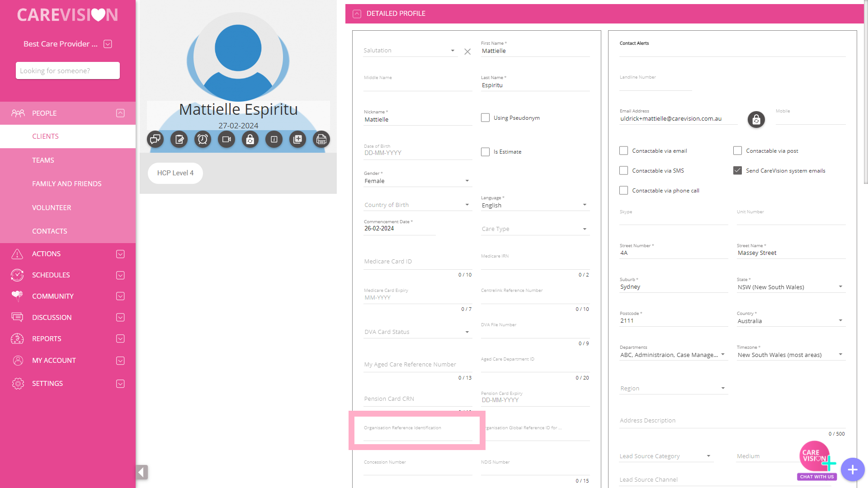The height and width of the screenshot is (488, 868).
Task: Open the Chat With Us widget
Action: [816, 460]
